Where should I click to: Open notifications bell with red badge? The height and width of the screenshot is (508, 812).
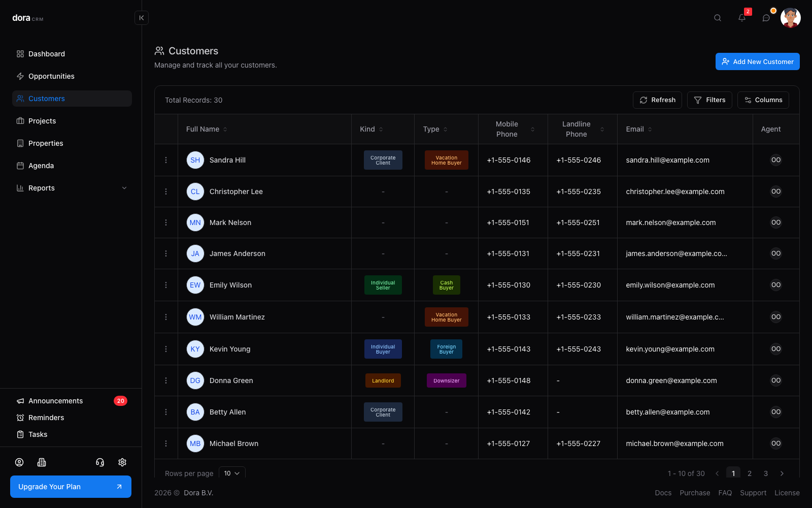[x=742, y=18]
